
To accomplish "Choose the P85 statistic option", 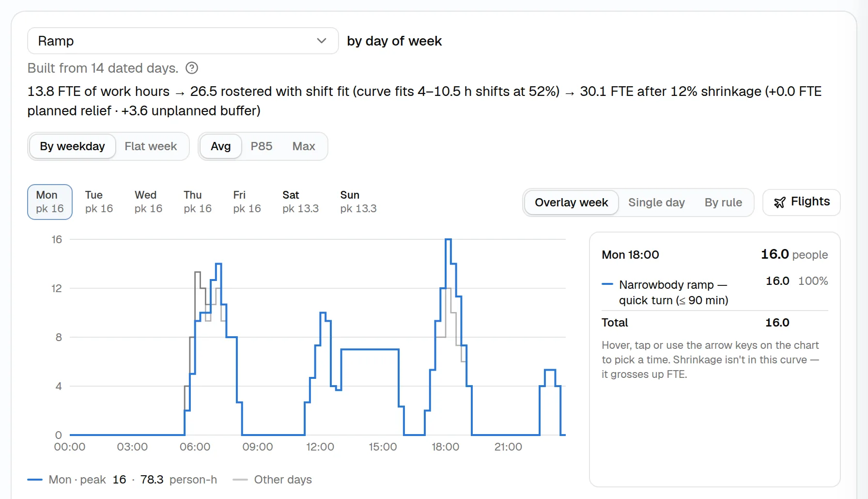I will (262, 146).
